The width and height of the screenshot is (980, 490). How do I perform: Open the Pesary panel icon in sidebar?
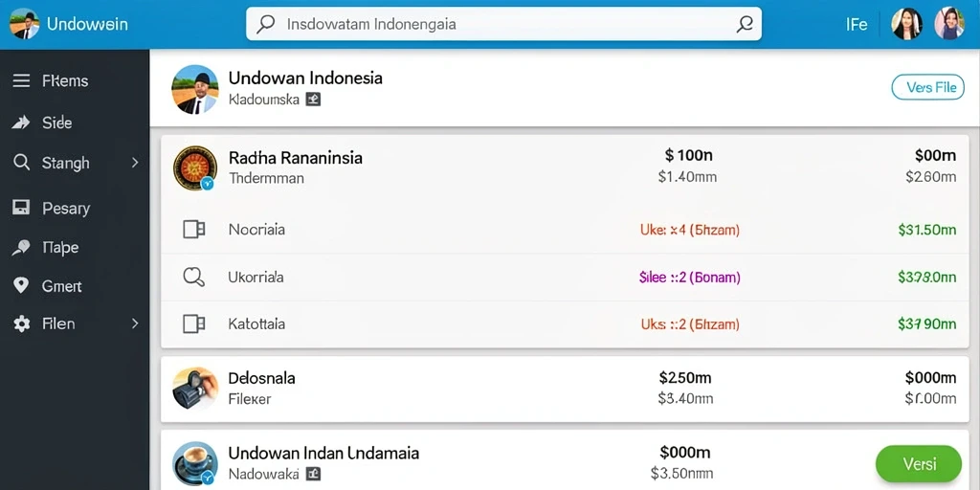click(x=21, y=208)
